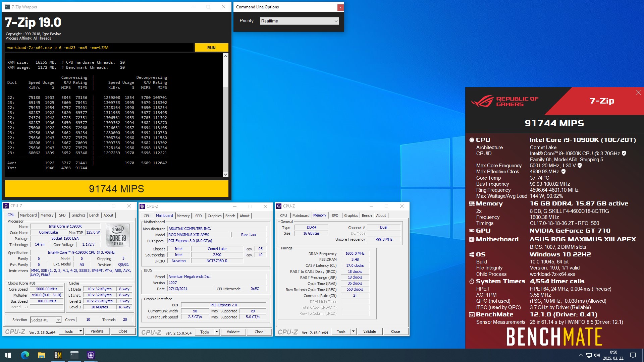Click the ROG MAXIMUS XIII APEX model field
Viewport: 644px width, 362px height.
point(199,235)
